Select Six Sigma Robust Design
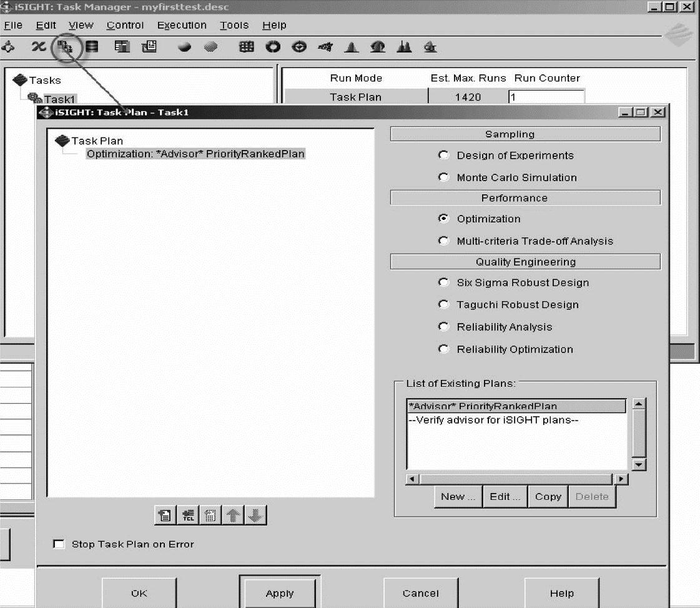The width and height of the screenshot is (700, 608). point(443,282)
